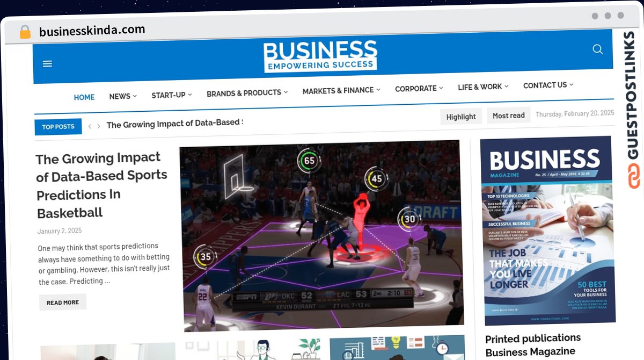This screenshot has height=360, width=644.
Task: Click the search magnifier icon
Action: [x=597, y=49]
